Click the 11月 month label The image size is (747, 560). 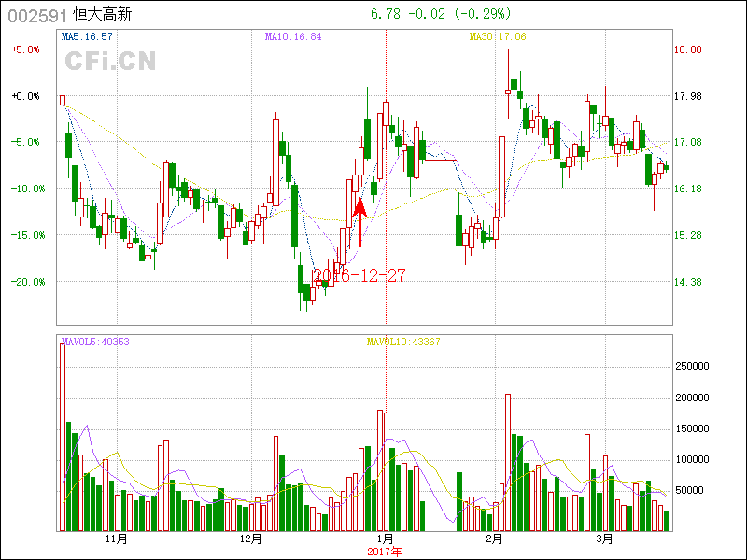click(117, 539)
